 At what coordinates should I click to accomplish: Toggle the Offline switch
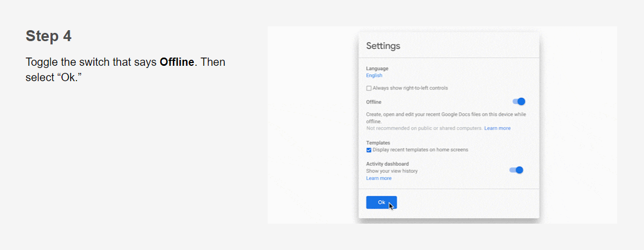click(x=519, y=101)
